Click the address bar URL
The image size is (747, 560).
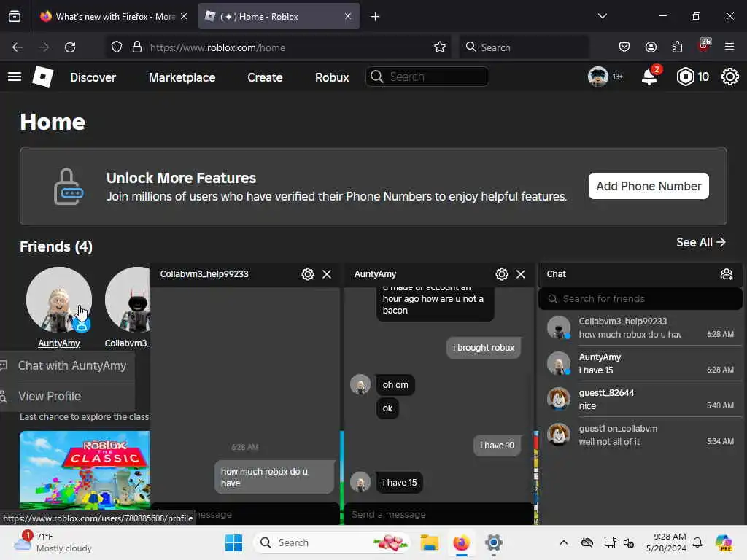(217, 47)
